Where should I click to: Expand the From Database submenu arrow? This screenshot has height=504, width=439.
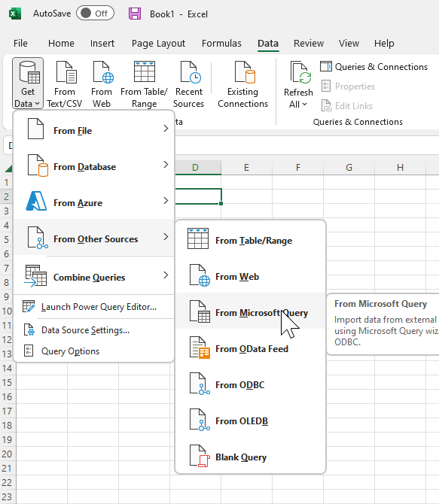(x=166, y=164)
